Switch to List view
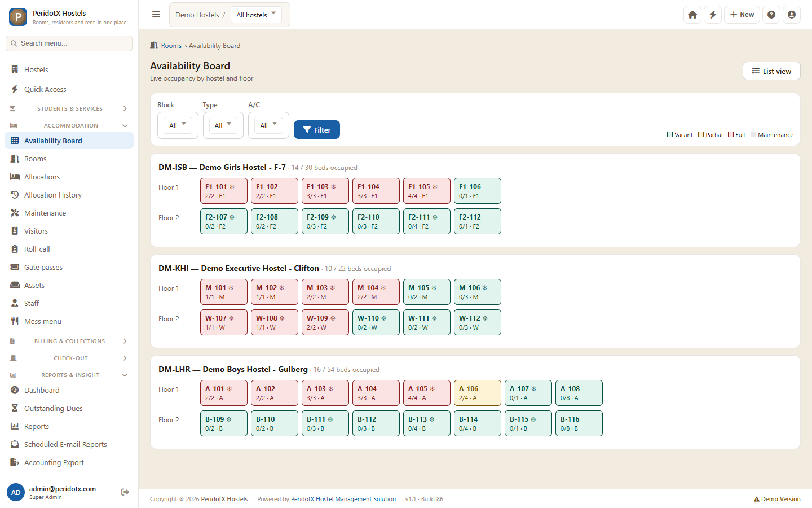 point(771,71)
